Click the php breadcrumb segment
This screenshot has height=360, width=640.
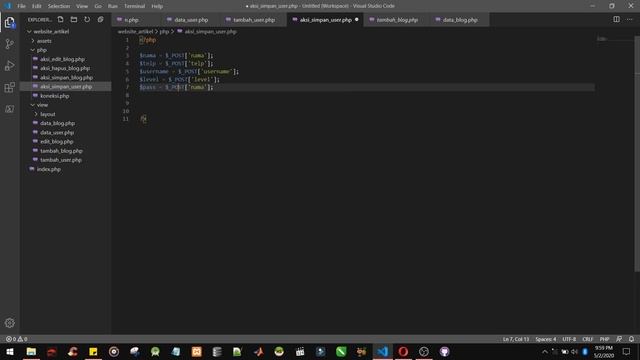pyautogui.click(x=164, y=31)
